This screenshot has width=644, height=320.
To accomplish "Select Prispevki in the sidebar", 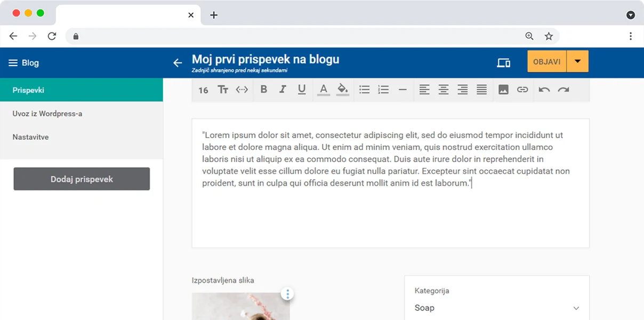I will click(82, 90).
